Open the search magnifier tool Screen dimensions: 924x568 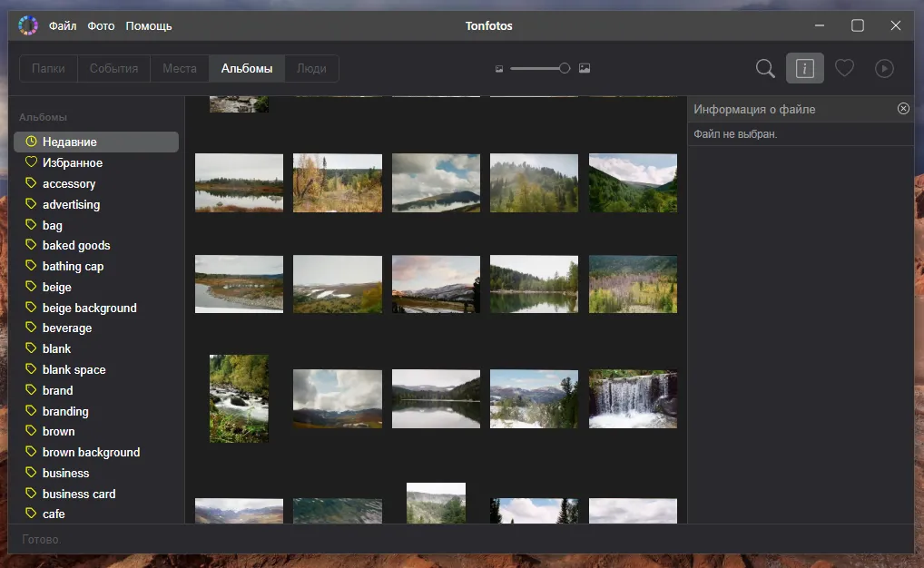pyautogui.click(x=765, y=68)
